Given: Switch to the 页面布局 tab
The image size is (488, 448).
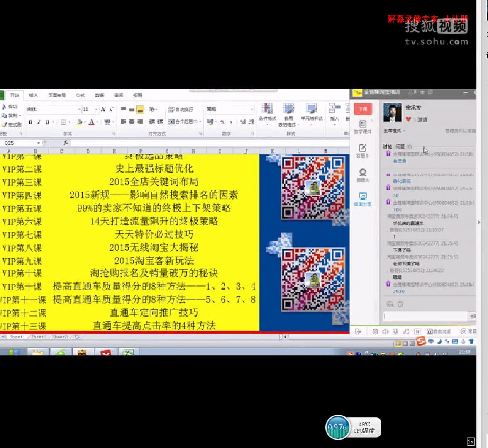Looking at the screenshot, I should (x=56, y=95).
